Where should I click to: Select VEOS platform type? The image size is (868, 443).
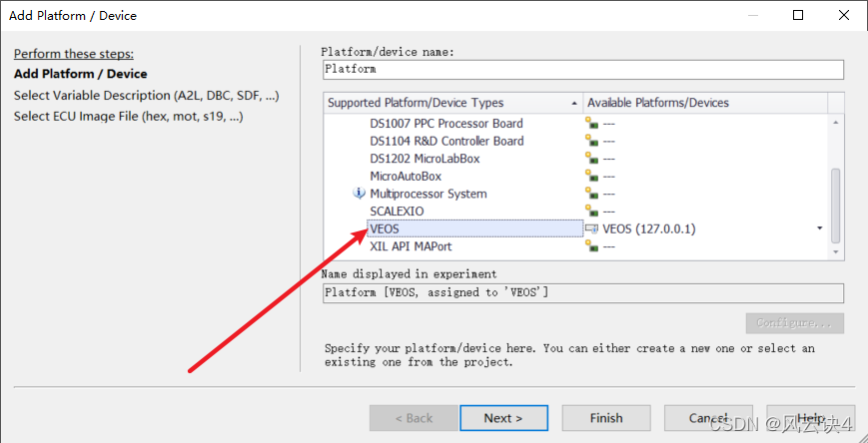point(475,228)
